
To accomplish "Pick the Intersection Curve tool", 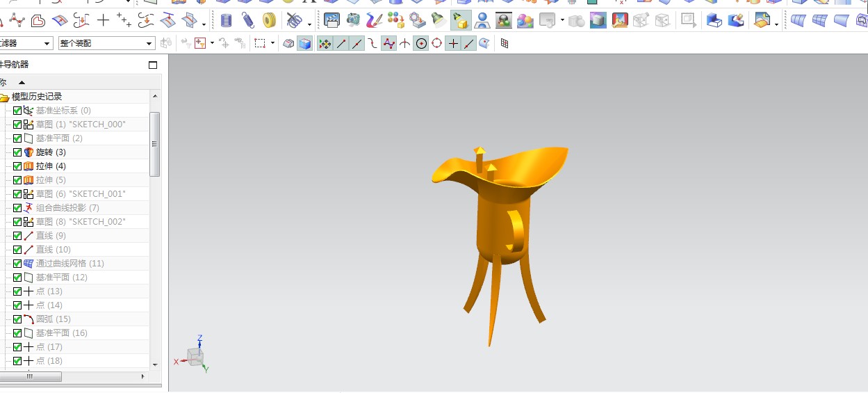I will click(188, 21).
